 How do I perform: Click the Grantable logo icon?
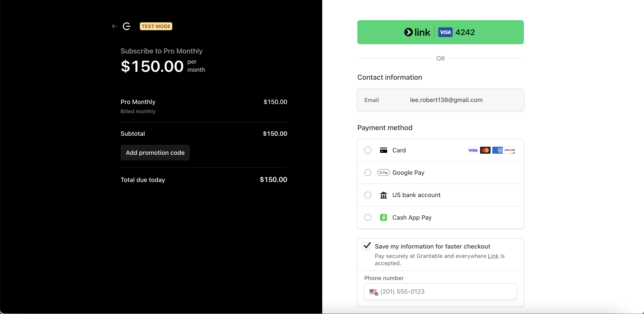[x=127, y=26]
